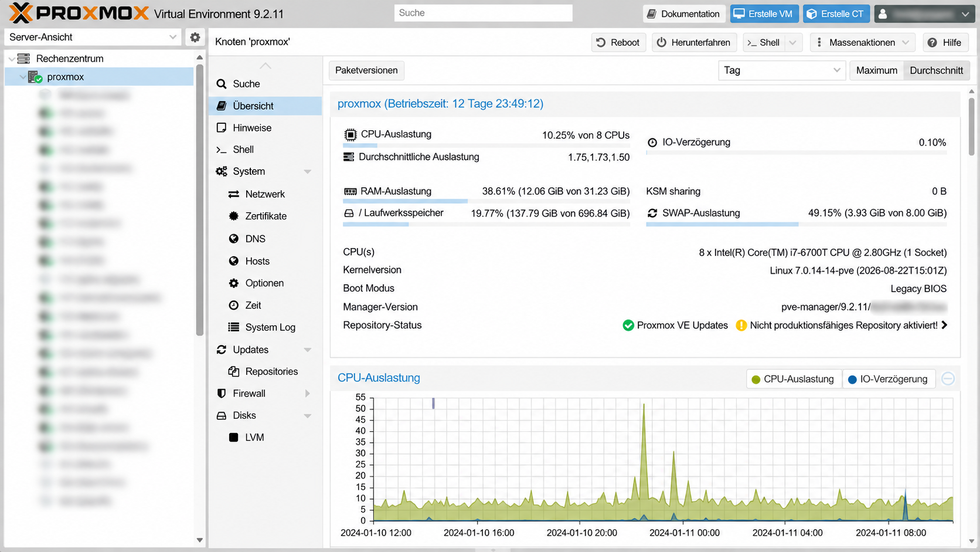Toggle IO-Verzögerung series in chart legend
This screenshot has width=980, height=552.
(889, 379)
